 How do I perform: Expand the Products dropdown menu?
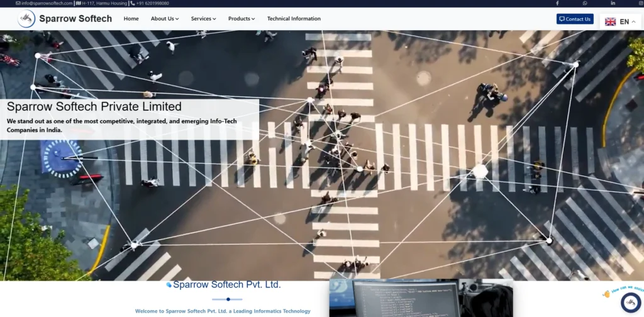pos(241,18)
